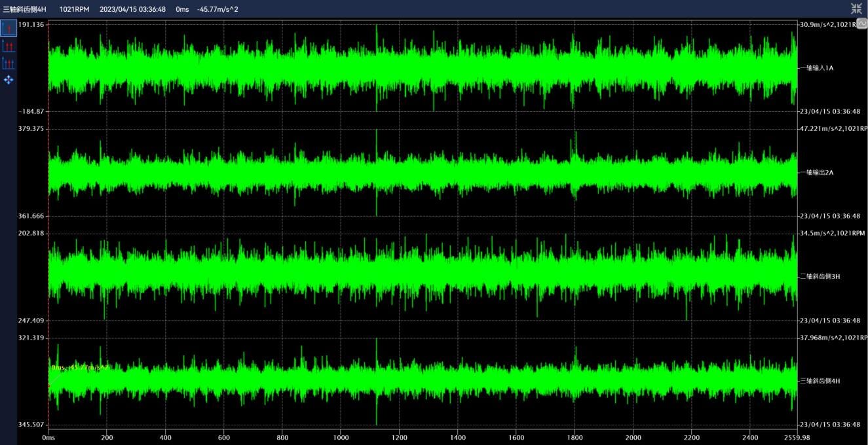Select the 一轴输入1A channel label
868x445 pixels.
tap(818, 68)
